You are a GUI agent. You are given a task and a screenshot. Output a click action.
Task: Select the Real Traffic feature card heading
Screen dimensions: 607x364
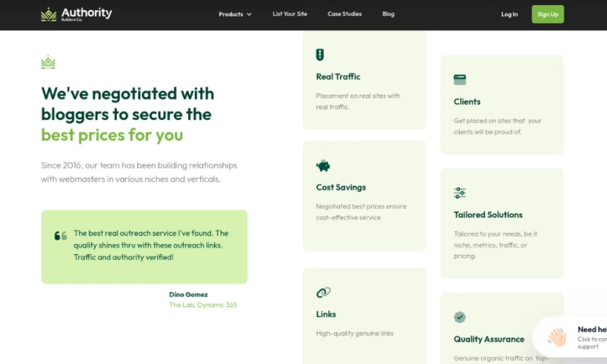pyautogui.click(x=338, y=77)
